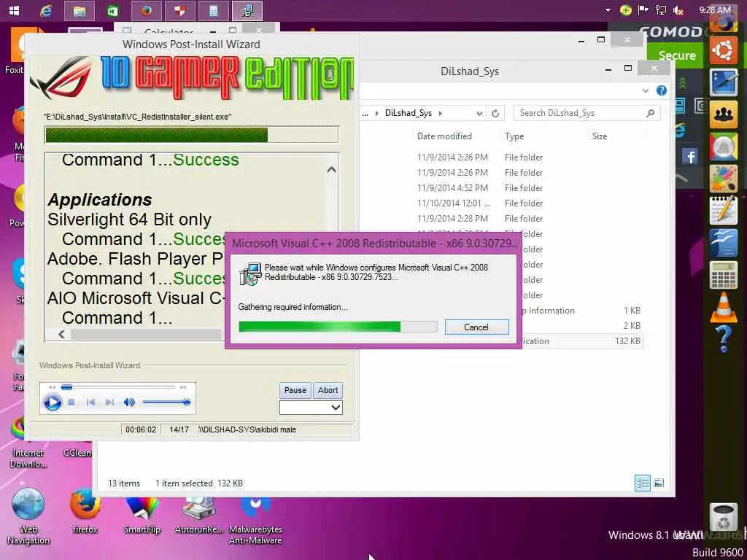Open File Explorer from the taskbar
The image size is (747, 560).
click(79, 10)
